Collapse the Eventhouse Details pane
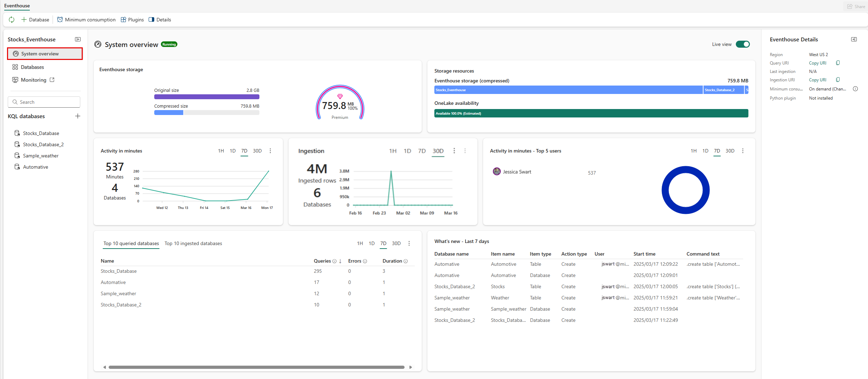 (x=854, y=39)
